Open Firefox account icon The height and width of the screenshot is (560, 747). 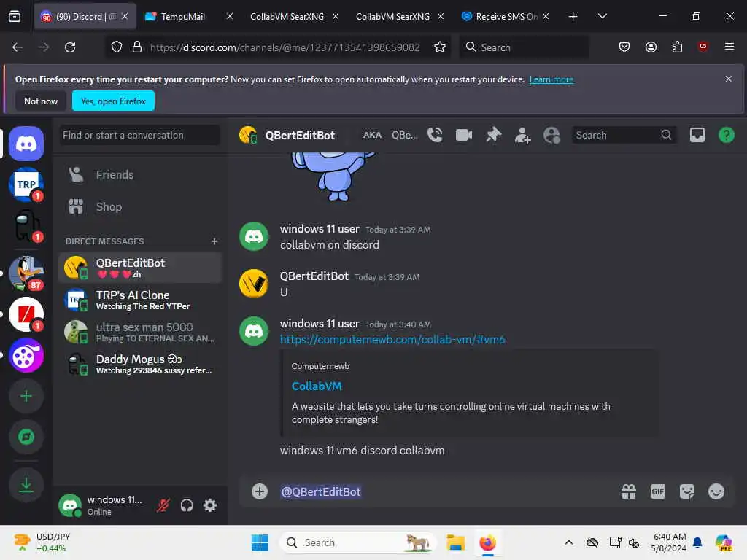[x=651, y=47]
